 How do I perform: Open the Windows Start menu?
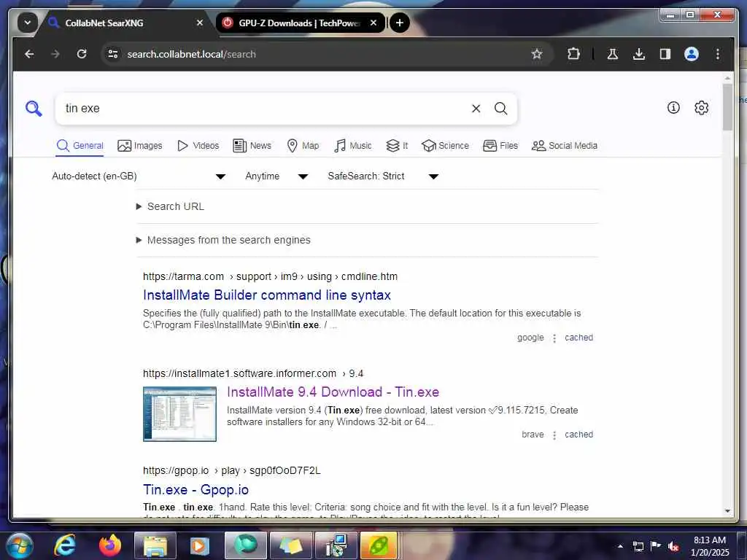(18, 545)
